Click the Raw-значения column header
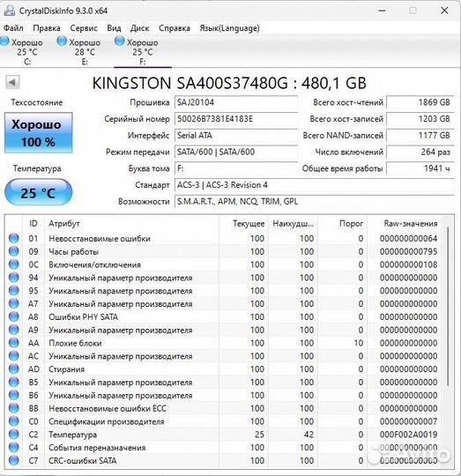This screenshot has height=476, width=461. [x=404, y=224]
